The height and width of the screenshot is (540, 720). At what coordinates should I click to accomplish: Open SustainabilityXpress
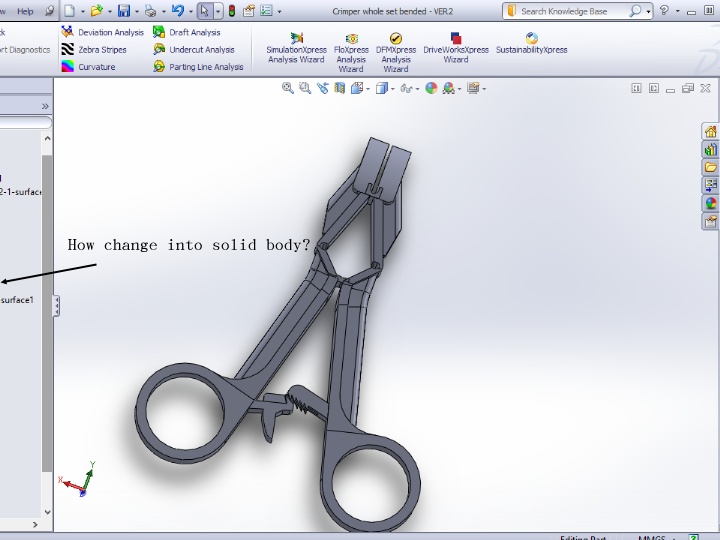[x=532, y=43]
